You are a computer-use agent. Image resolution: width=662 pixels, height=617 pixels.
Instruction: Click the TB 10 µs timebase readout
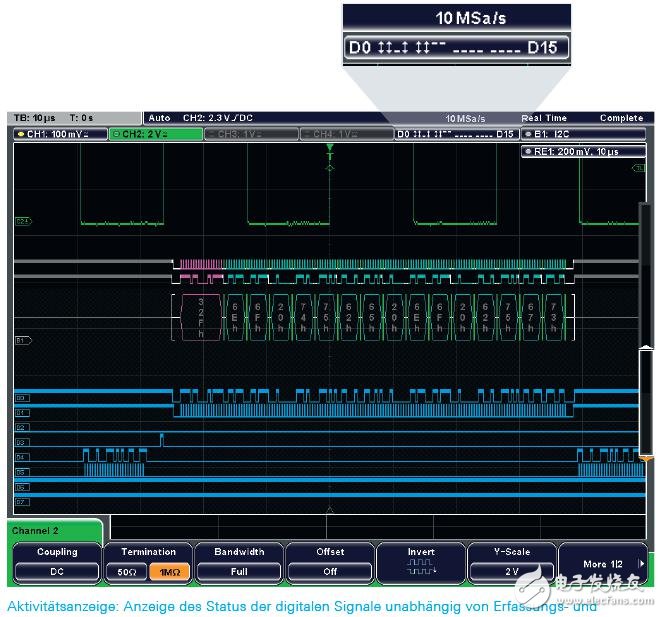coord(36,118)
